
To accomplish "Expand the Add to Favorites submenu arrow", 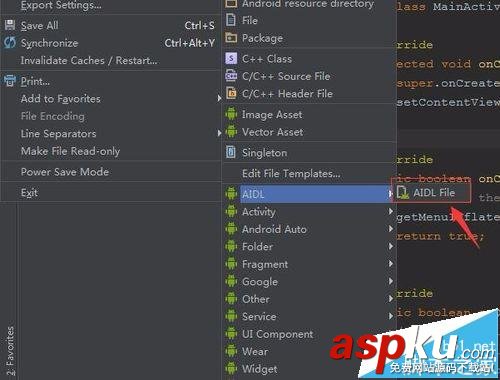I will point(219,98).
